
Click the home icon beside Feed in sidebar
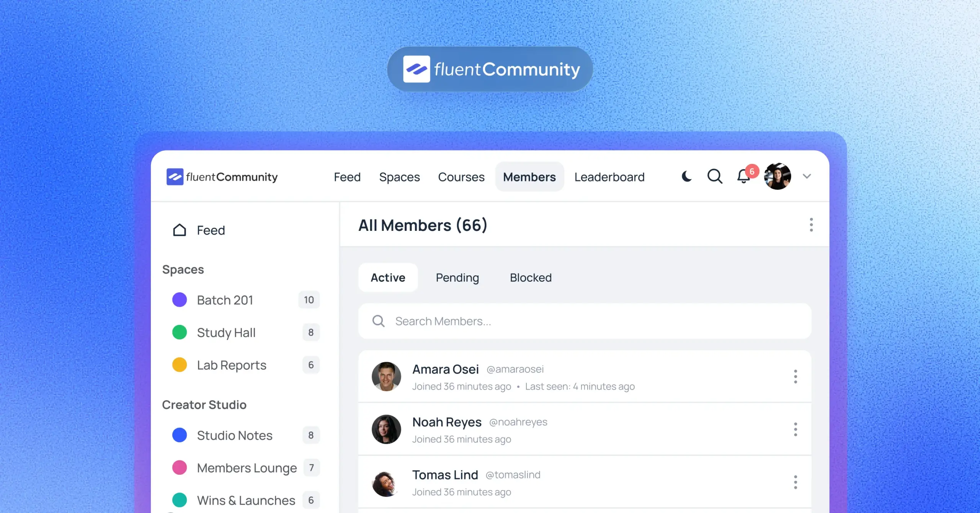coord(180,230)
